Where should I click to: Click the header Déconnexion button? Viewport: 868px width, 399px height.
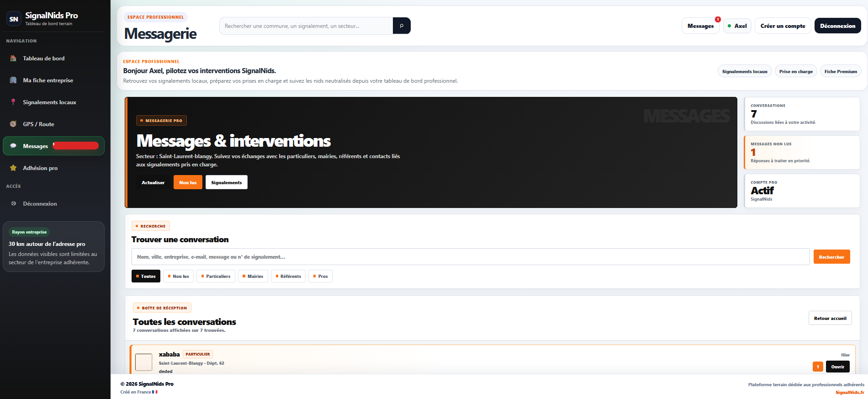tap(837, 26)
